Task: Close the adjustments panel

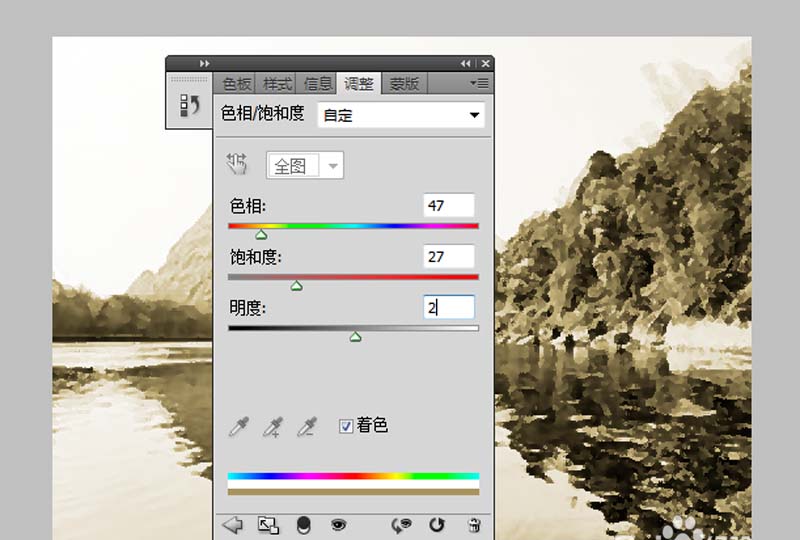Action: pyautogui.click(x=485, y=63)
